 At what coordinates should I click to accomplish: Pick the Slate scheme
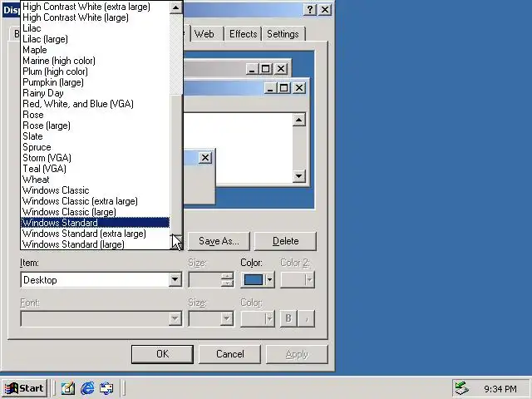[x=95, y=136]
